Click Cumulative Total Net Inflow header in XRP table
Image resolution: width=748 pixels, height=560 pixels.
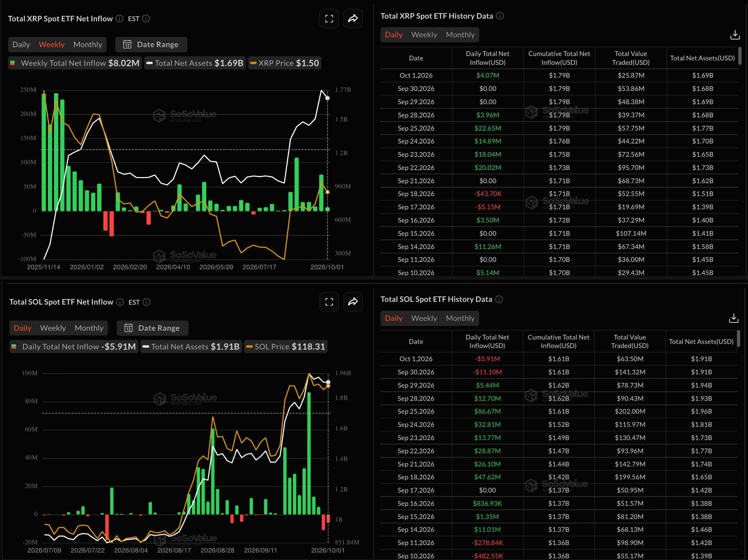[x=559, y=58]
